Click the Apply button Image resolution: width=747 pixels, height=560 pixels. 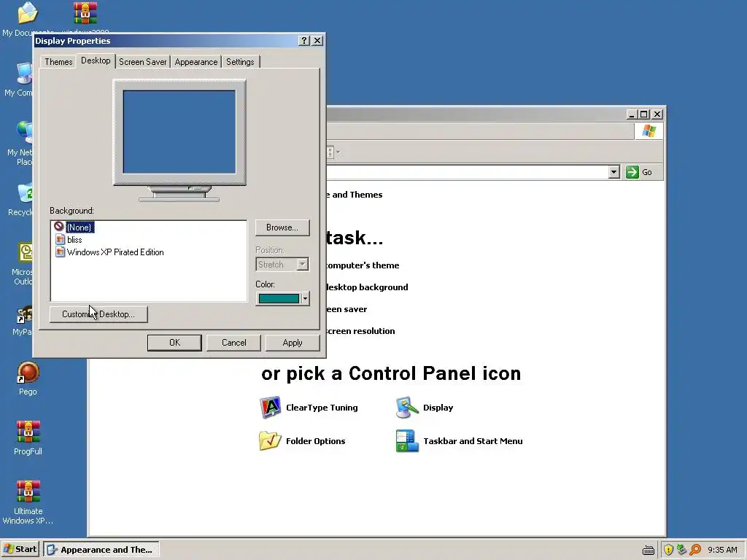(x=292, y=343)
